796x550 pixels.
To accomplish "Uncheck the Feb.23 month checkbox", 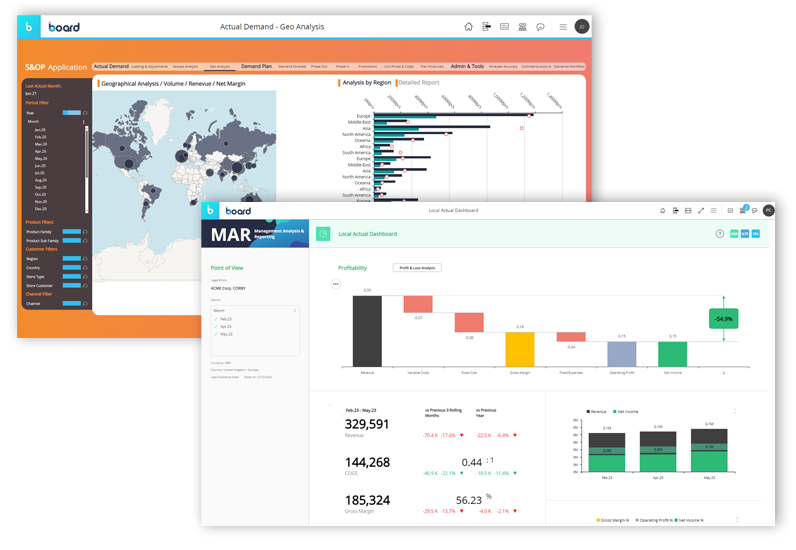I will coord(215,318).
